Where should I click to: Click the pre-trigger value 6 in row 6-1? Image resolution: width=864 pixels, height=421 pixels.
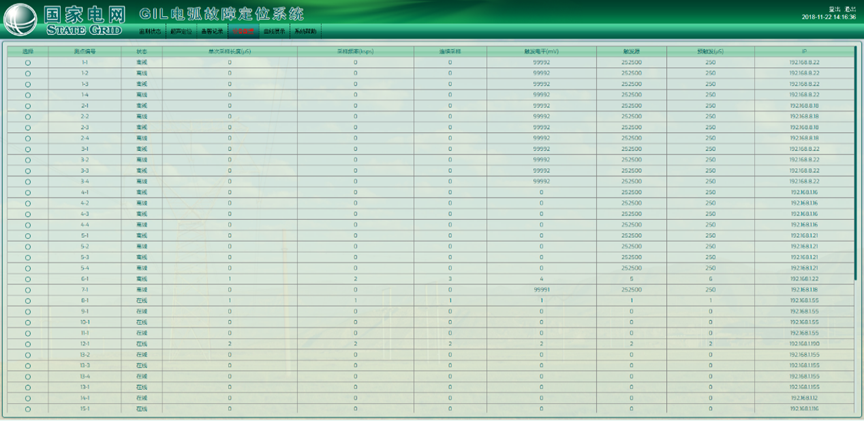[710, 279]
